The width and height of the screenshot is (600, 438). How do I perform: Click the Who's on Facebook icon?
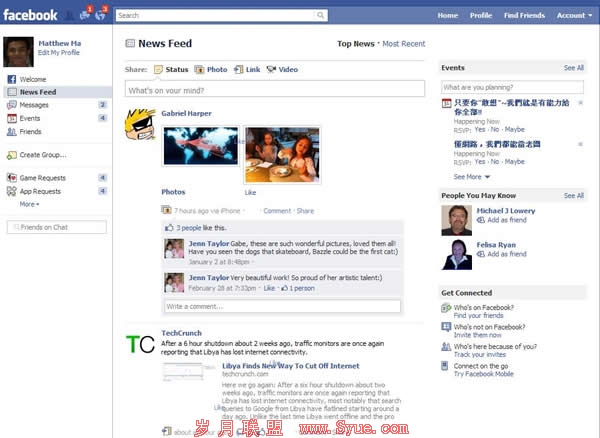445,308
